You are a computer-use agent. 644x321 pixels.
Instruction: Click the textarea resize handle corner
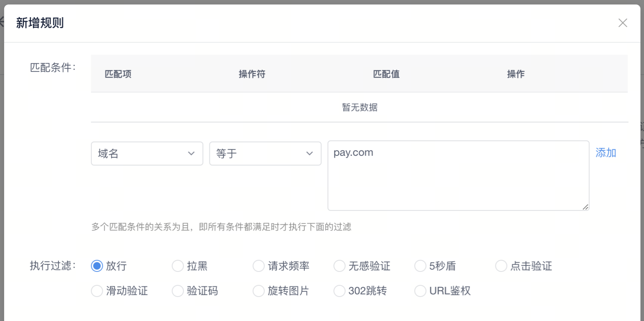pos(585,207)
